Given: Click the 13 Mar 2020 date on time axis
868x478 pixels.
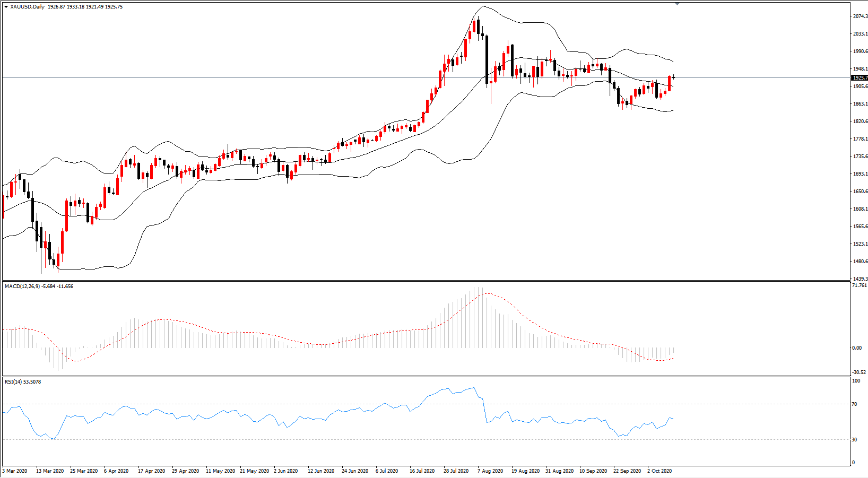Looking at the screenshot, I should point(50,471).
